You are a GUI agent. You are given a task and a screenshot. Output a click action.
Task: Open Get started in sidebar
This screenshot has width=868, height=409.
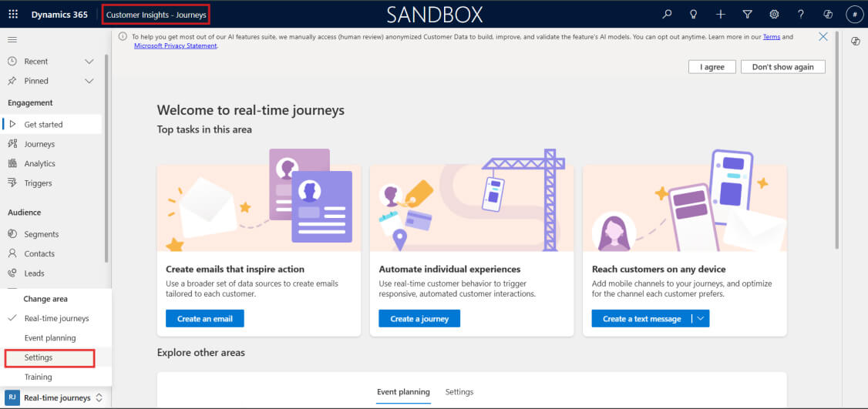pyautogui.click(x=52, y=124)
